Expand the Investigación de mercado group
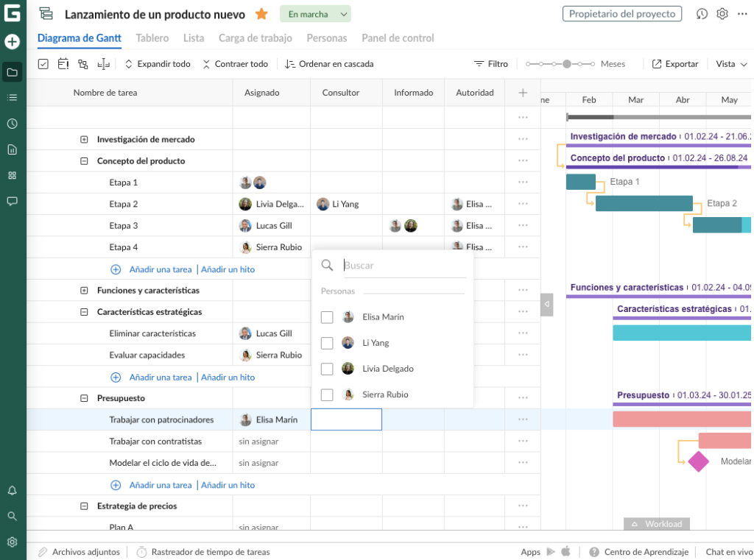The width and height of the screenshot is (754, 560). click(x=84, y=139)
